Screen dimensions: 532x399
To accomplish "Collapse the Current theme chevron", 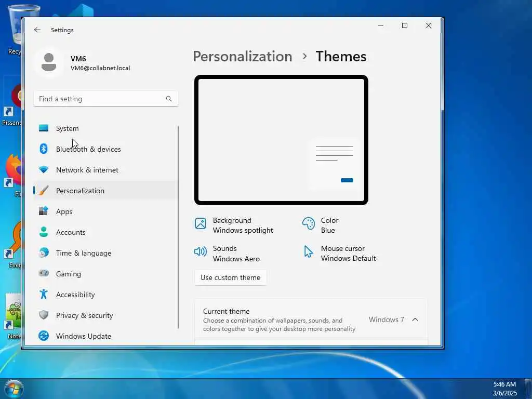I will click(x=415, y=320).
